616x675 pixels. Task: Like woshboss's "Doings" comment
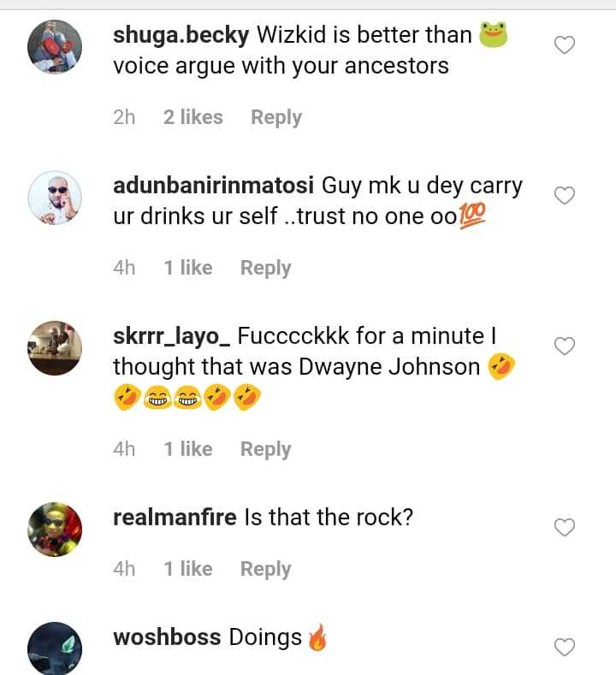point(565,648)
